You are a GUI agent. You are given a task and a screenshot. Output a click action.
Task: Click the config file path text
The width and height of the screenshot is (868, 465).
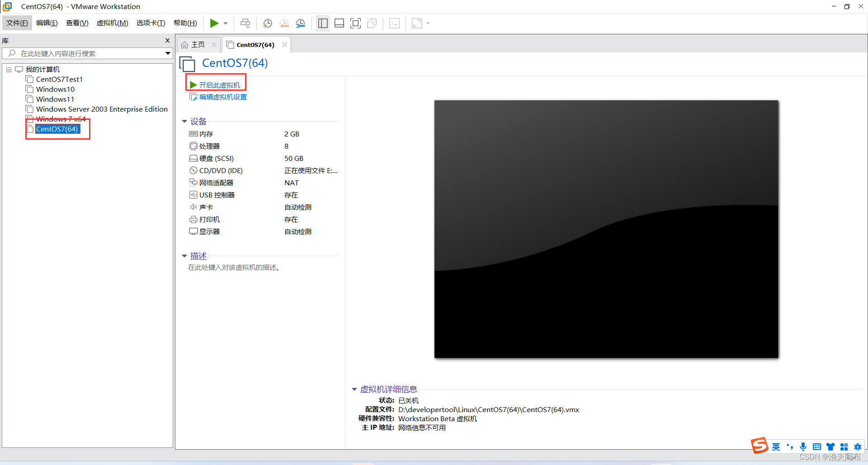tap(489, 410)
